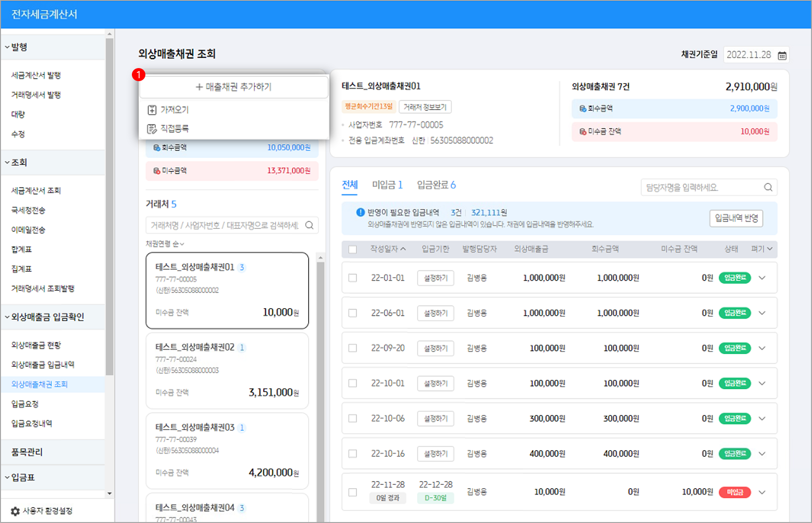
Task: Click the search icon in 거래처 search box
Action: 310,225
